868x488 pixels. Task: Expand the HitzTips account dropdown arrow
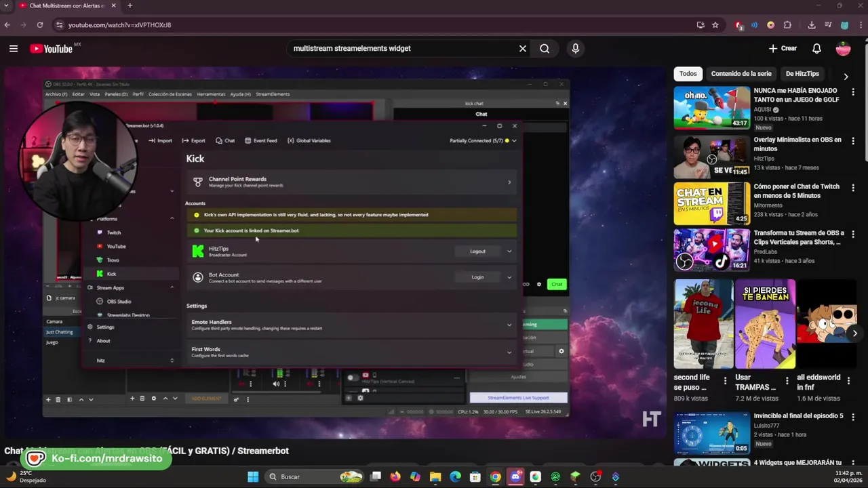[509, 251]
